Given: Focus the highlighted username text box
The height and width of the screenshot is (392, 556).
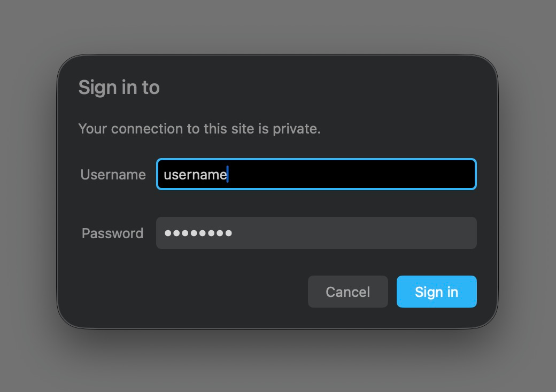Looking at the screenshot, I should pyautogui.click(x=316, y=175).
